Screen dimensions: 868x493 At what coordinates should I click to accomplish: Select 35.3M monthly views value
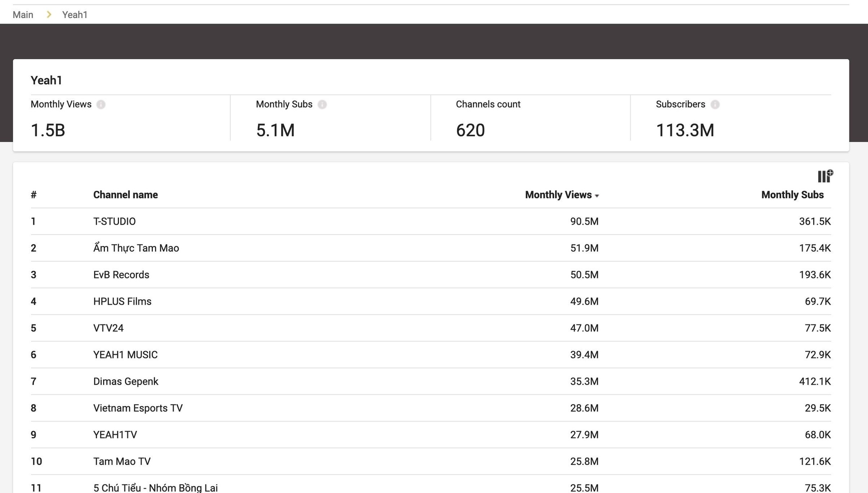(x=584, y=381)
